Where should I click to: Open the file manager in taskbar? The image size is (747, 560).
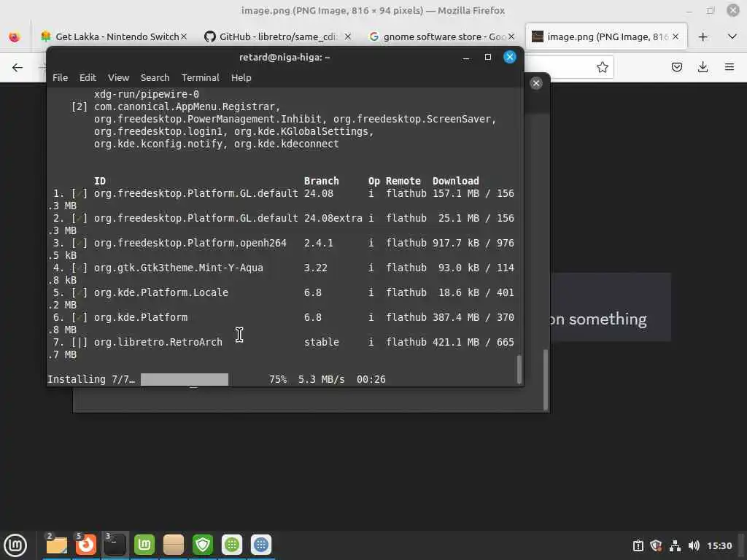(56, 545)
